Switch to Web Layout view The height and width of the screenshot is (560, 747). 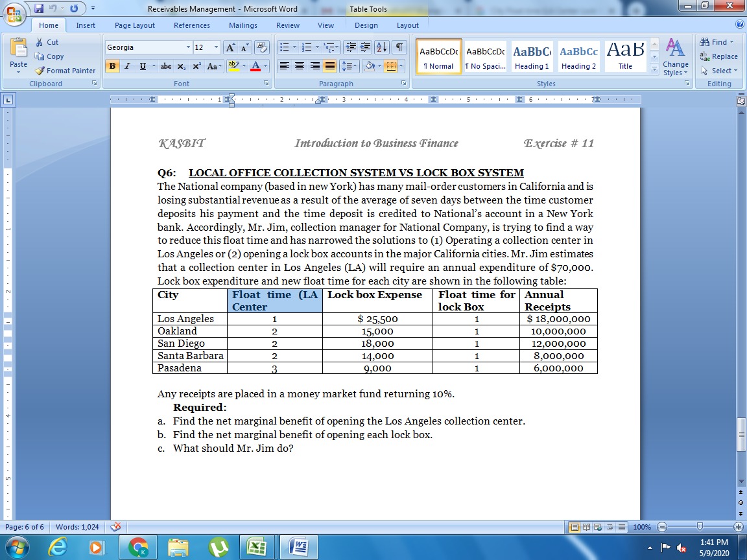[x=598, y=527]
